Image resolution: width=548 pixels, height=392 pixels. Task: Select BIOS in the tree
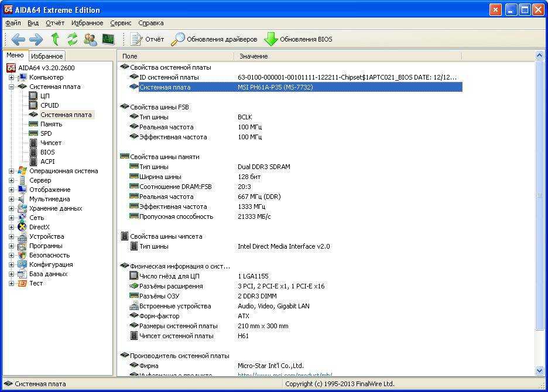point(47,152)
